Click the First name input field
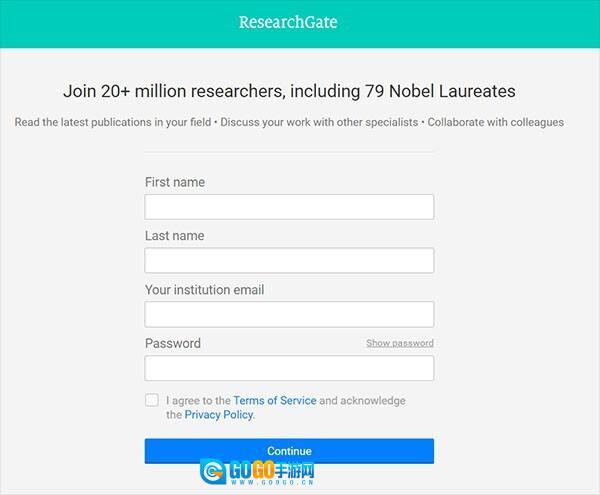Screen dimensions: 600x495 (x=289, y=207)
